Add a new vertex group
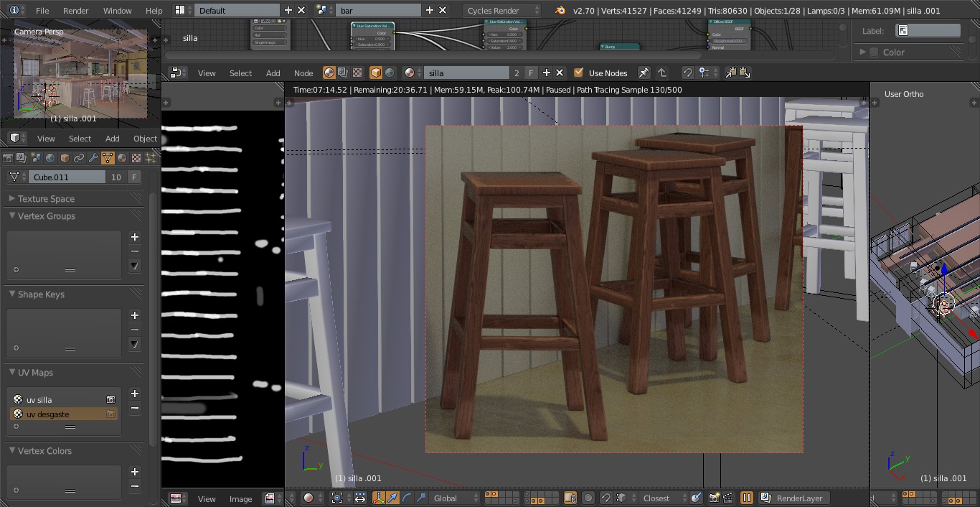This screenshot has height=507, width=980. [134, 237]
